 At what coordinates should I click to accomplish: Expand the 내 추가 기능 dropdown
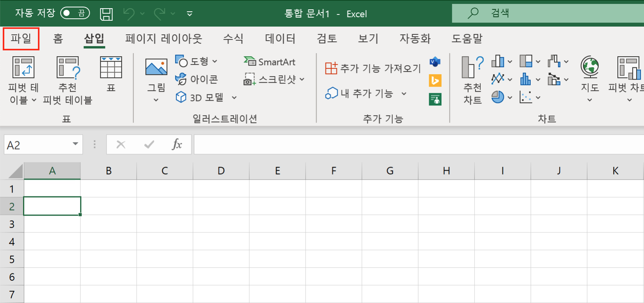(404, 94)
